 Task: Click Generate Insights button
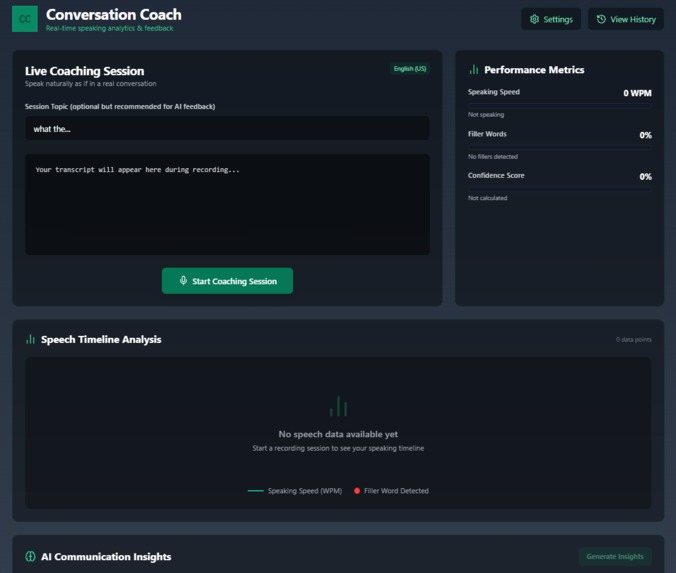click(615, 556)
